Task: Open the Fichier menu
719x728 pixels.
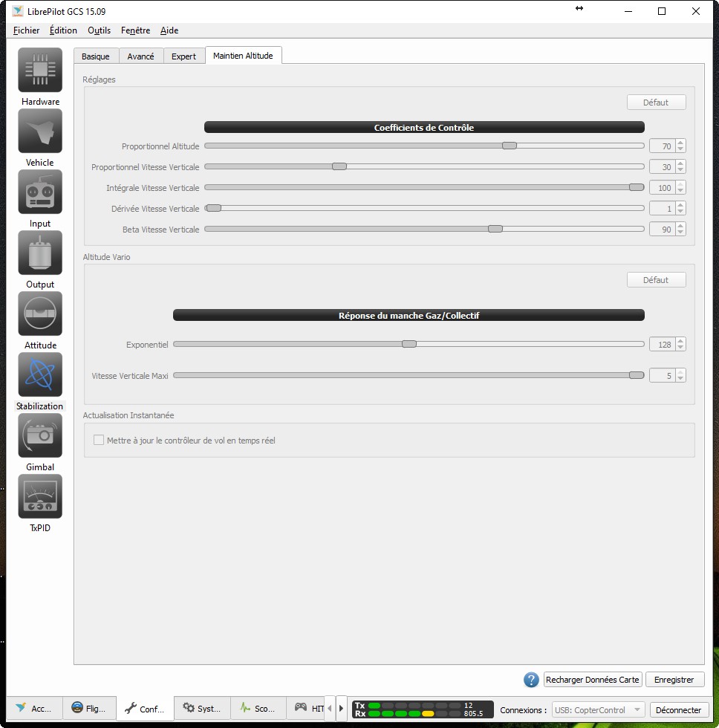Action: pos(27,30)
